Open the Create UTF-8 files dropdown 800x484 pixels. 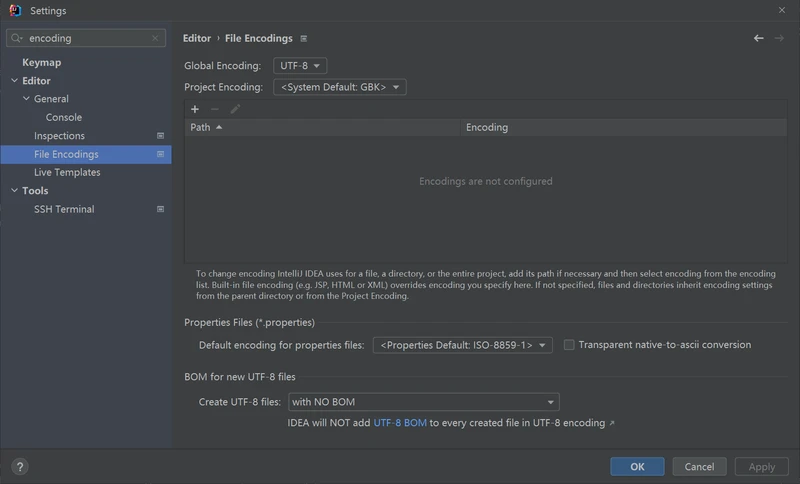pyautogui.click(x=423, y=402)
